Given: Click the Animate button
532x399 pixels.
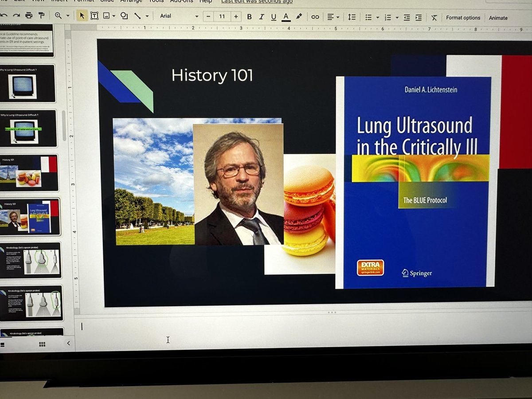Looking at the screenshot, I should 498,18.
